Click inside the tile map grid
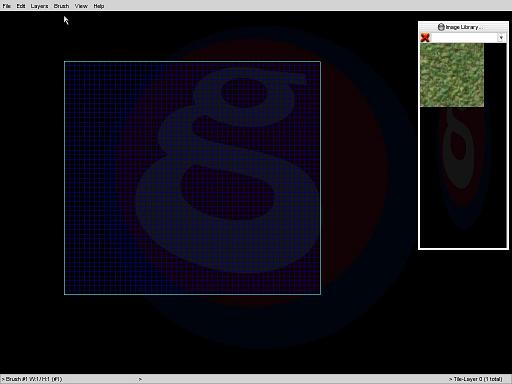512x384 pixels. 192,178
